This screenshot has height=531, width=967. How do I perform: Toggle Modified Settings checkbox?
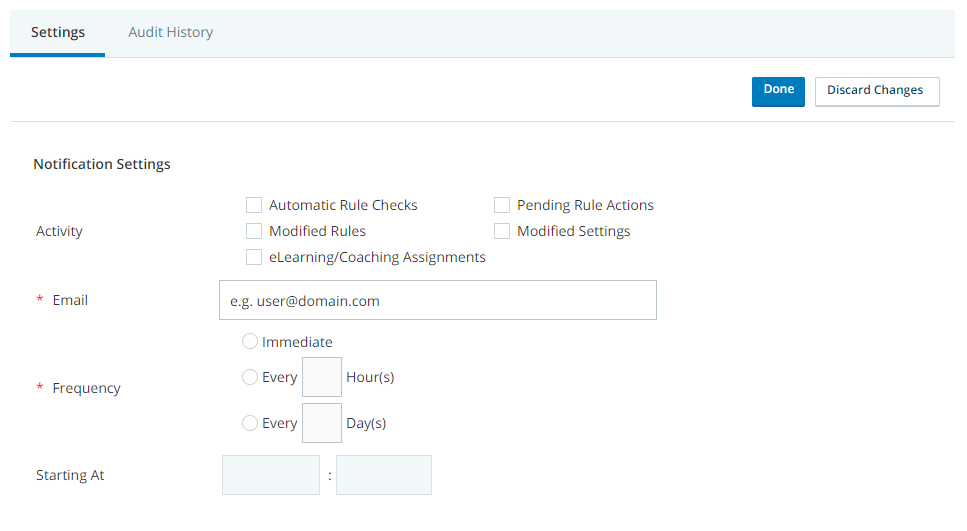pyautogui.click(x=502, y=231)
